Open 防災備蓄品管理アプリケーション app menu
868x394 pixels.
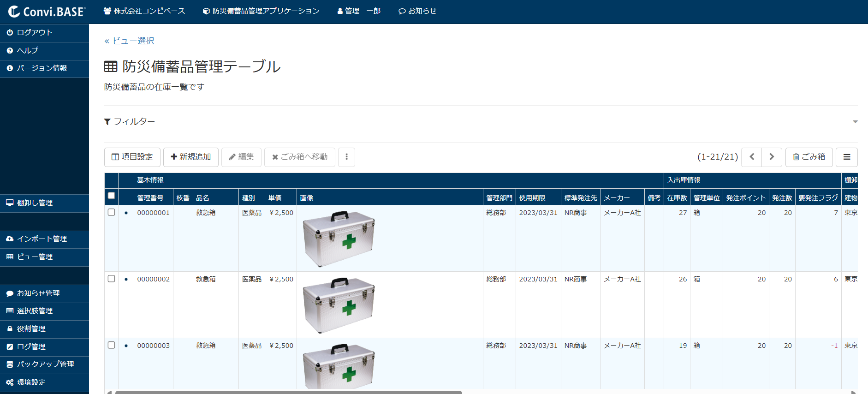click(261, 11)
